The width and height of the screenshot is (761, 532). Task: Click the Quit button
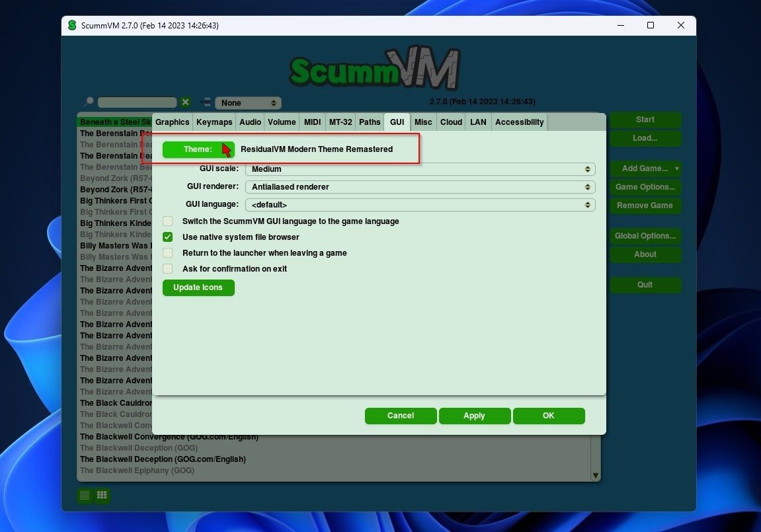click(645, 285)
